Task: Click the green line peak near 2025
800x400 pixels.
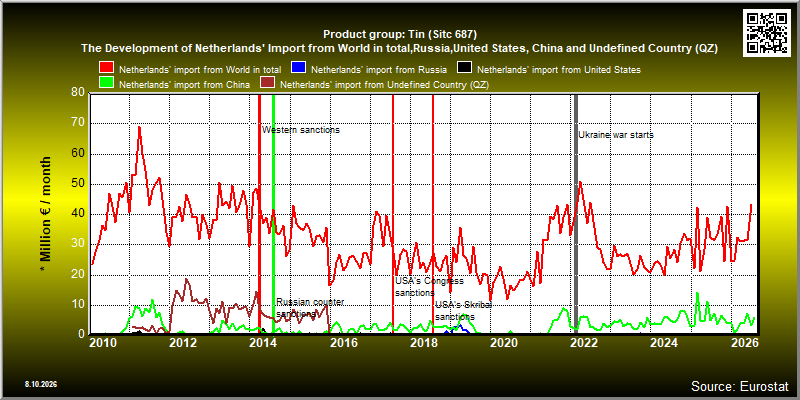Action: point(697,293)
